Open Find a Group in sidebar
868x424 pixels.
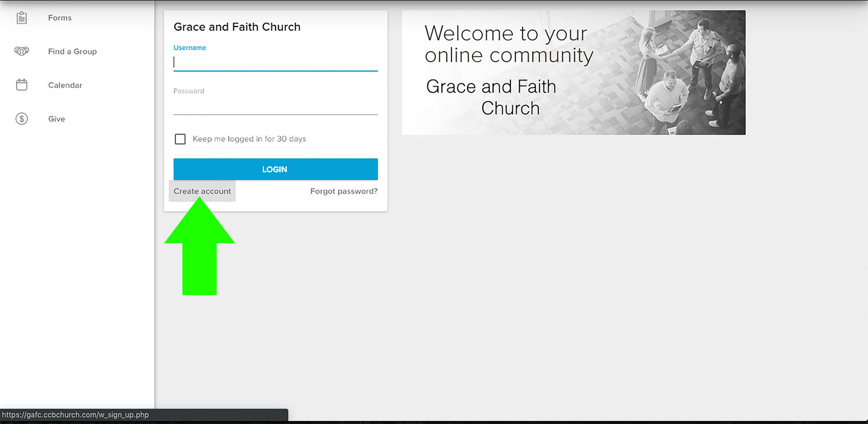click(x=72, y=51)
